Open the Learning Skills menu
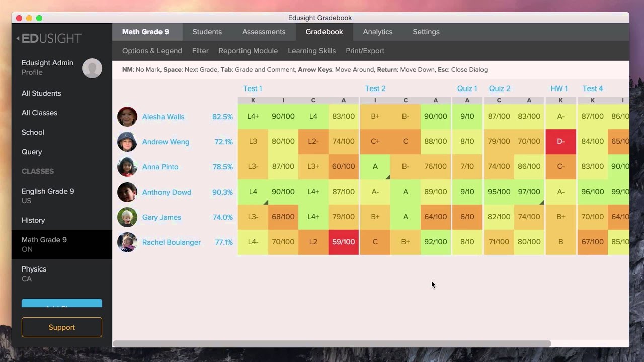The image size is (644, 362). (311, 51)
